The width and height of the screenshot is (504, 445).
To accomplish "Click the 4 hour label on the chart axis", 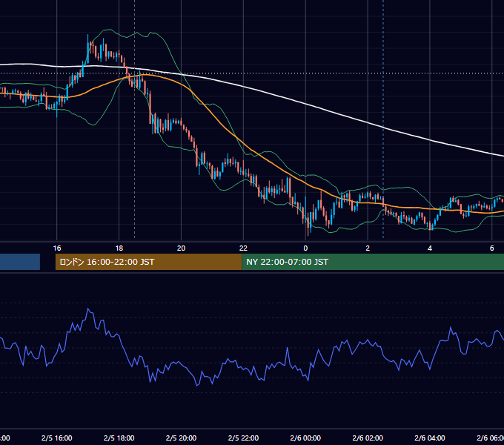I will click(430, 248).
